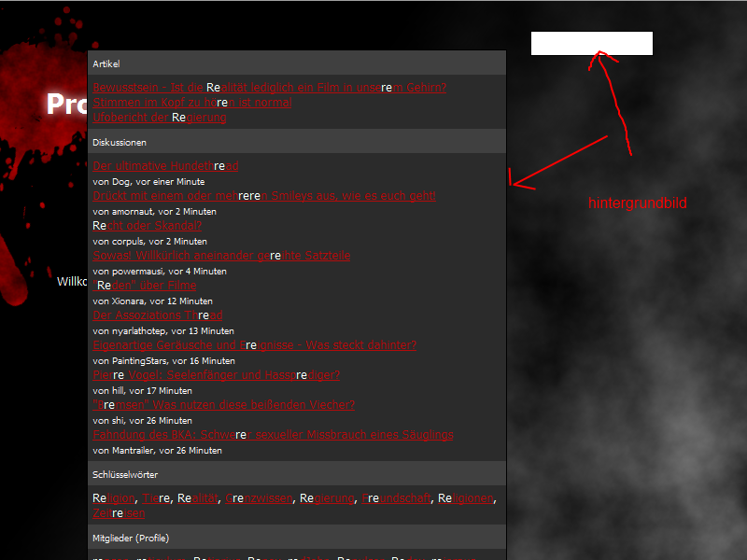Click text 'von Mantrailer, vor 26 Minuten'
This screenshot has width=747, height=560.
click(157, 451)
